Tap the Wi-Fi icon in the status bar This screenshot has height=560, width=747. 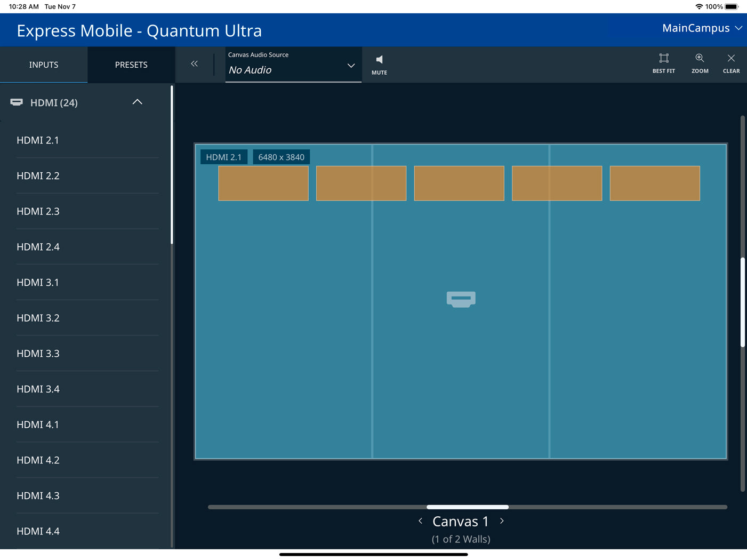tap(699, 6)
